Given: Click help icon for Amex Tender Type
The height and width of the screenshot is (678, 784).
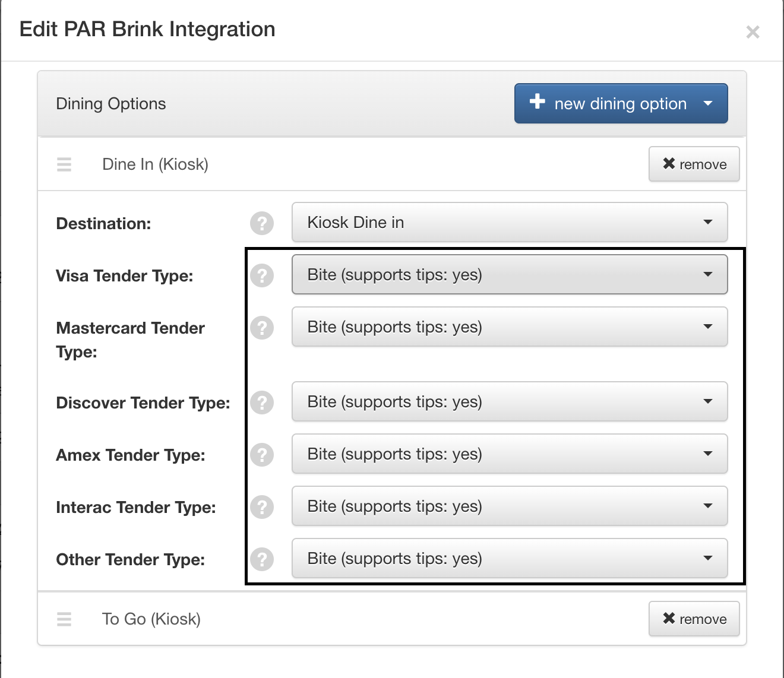Looking at the screenshot, I should tap(262, 455).
